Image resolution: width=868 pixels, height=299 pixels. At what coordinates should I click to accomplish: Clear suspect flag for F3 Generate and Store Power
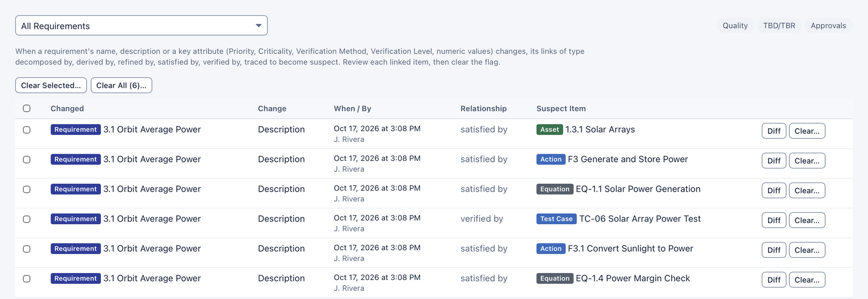point(807,161)
